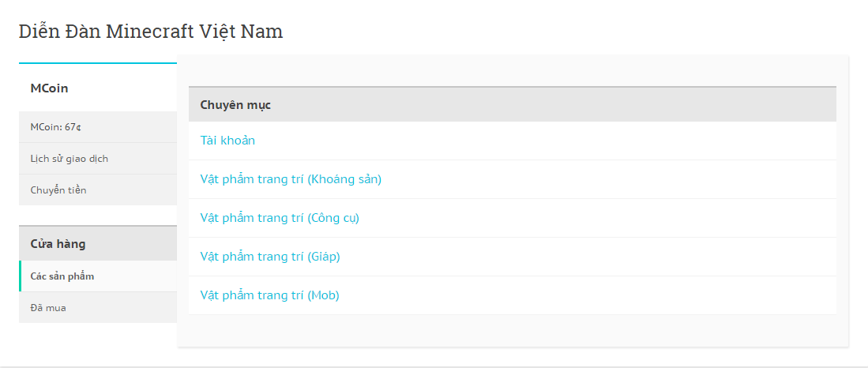Viewport: 868px width, 368px height.
Task: Click the Diễn Đàn Minecraft Việt Nam title
Action: pos(151,32)
